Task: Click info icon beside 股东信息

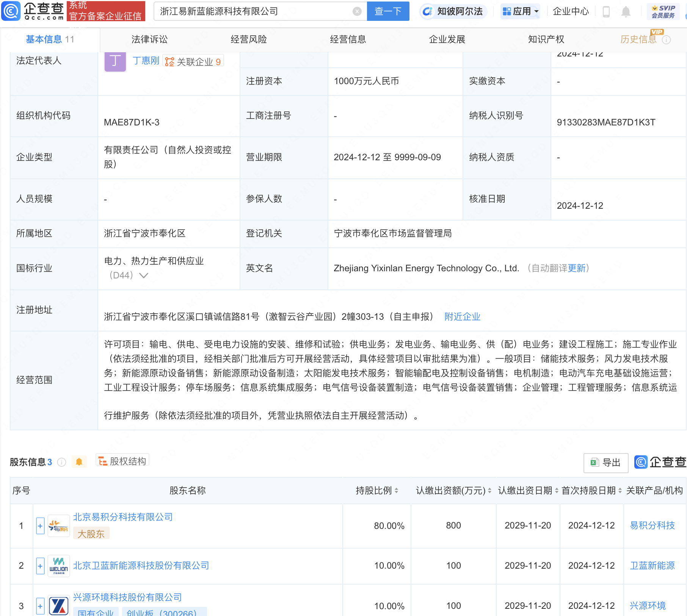Action: tap(61, 462)
